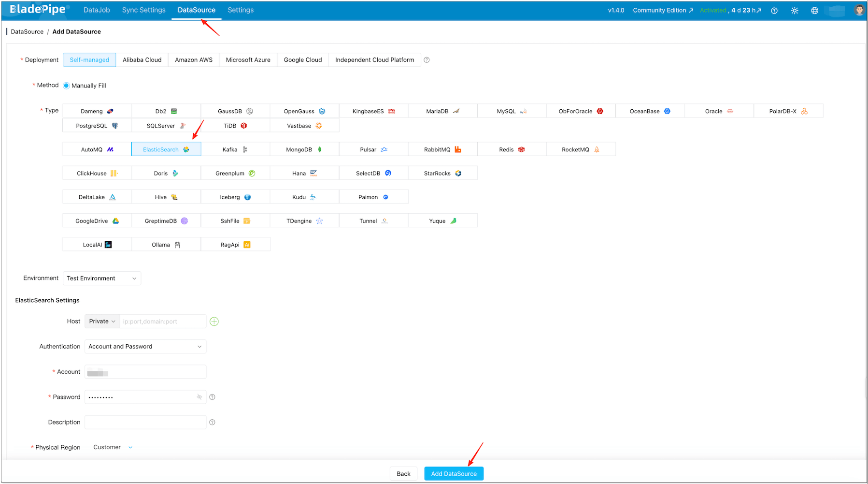
Task: Open the language globe icon
Action: coord(814,10)
